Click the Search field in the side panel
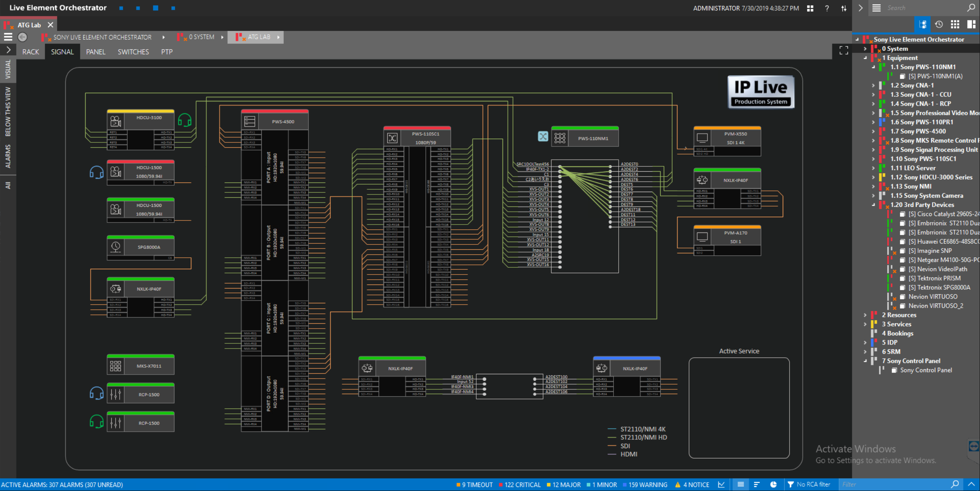Screen dimensions: 980x491 [924, 8]
